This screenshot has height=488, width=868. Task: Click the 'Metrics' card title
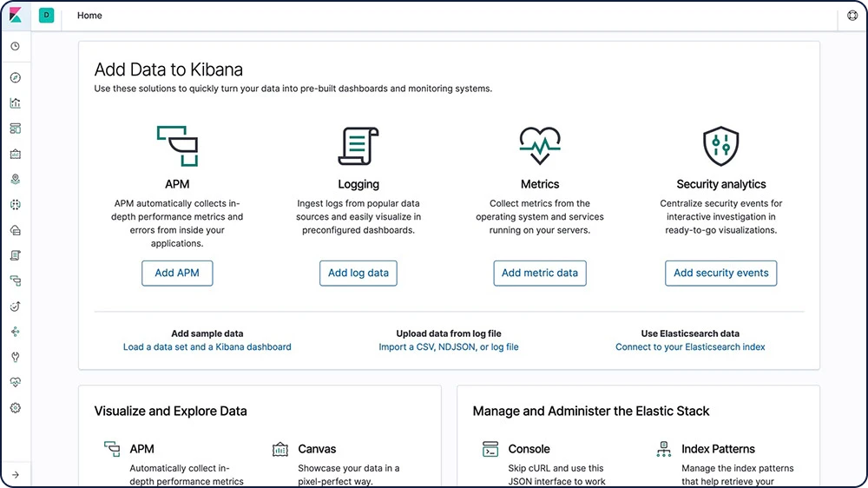click(540, 184)
